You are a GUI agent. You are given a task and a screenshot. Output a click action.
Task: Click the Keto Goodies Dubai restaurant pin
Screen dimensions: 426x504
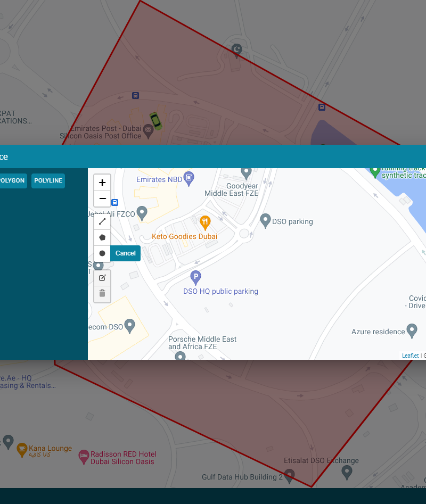tap(205, 223)
